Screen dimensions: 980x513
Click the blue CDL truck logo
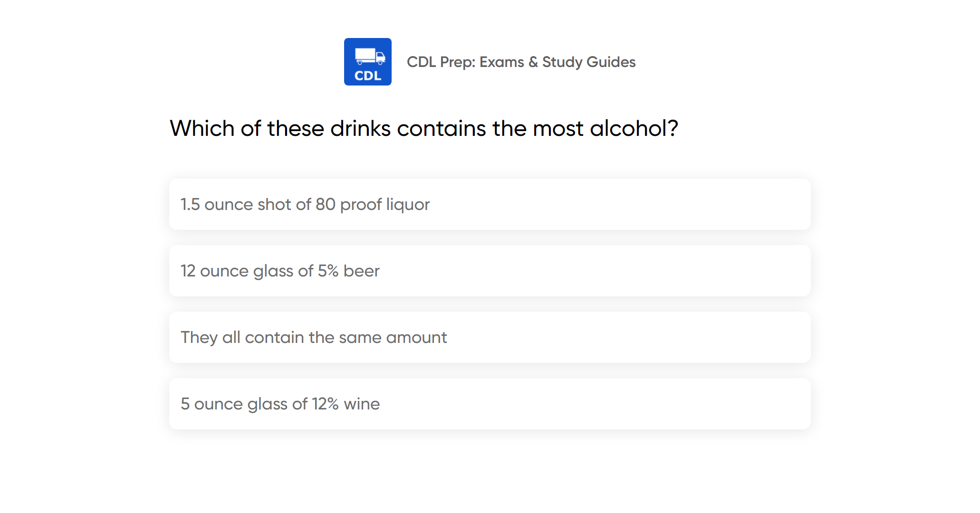click(x=367, y=62)
